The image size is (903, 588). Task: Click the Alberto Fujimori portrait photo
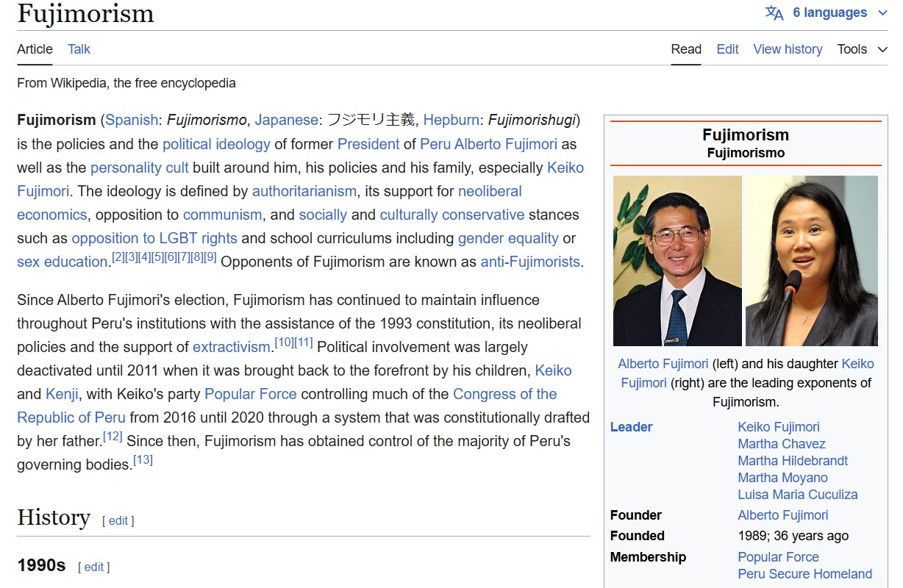677,261
